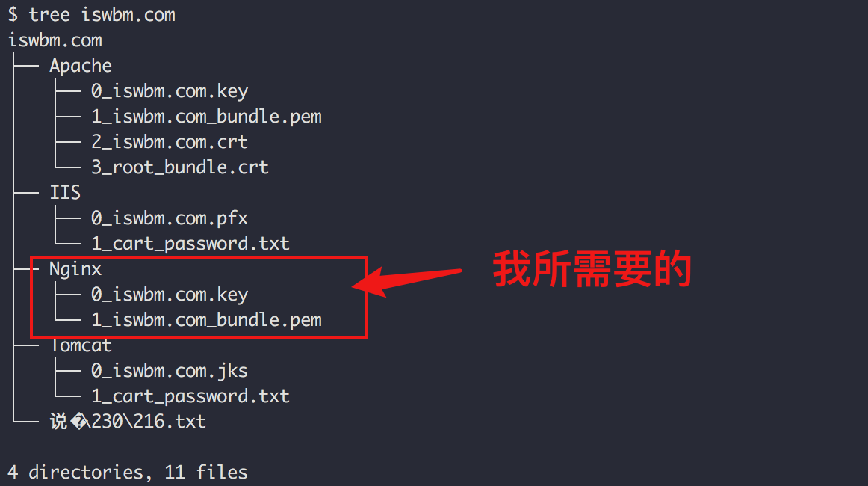Select 0_iswbm.com.key under Apache
Viewport: 868px width, 486px height.
point(170,91)
